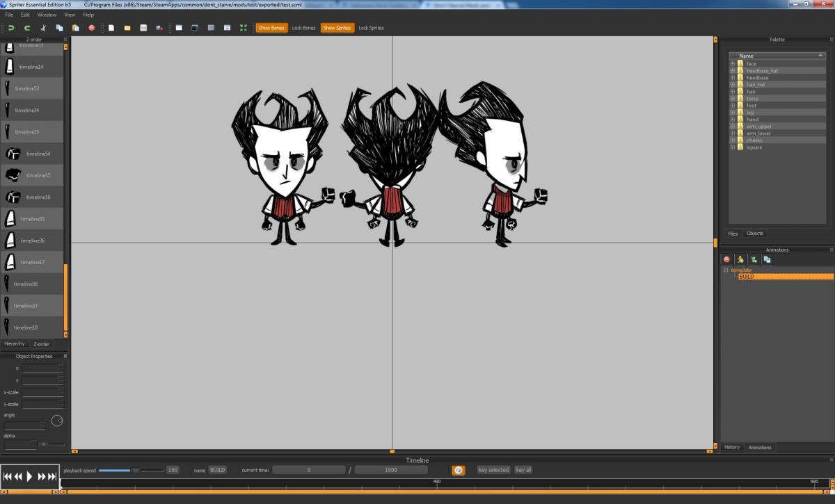
Task: Adjust the playback speed slider
Action: (x=136, y=470)
